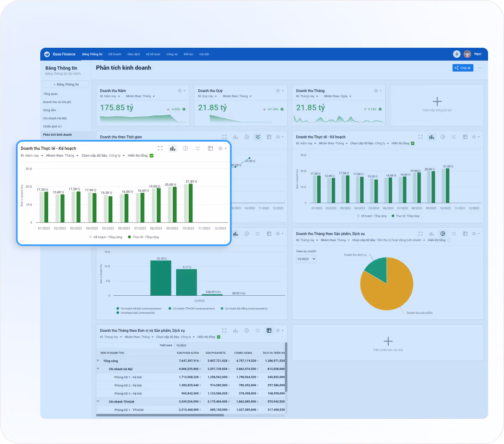Open Chọn cấp dữ liệu: Công ty in highlighted popup
This screenshot has height=444, width=504.
(x=103, y=155)
